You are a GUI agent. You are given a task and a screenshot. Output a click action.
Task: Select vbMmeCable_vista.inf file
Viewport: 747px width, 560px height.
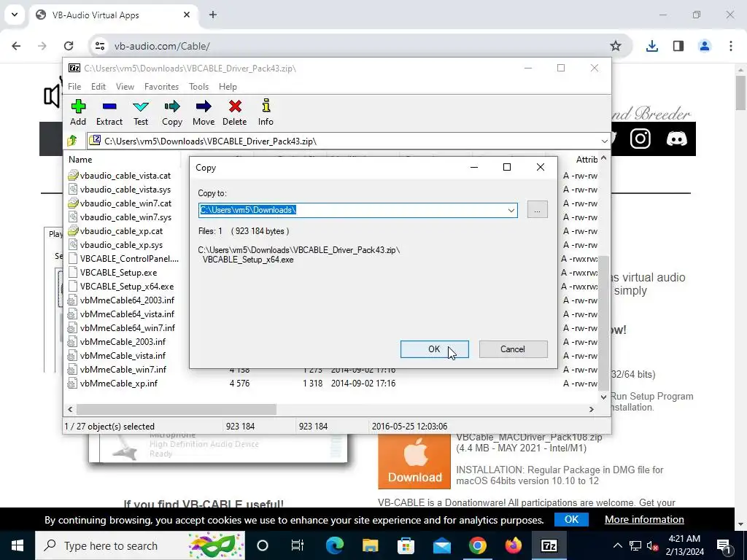point(123,355)
